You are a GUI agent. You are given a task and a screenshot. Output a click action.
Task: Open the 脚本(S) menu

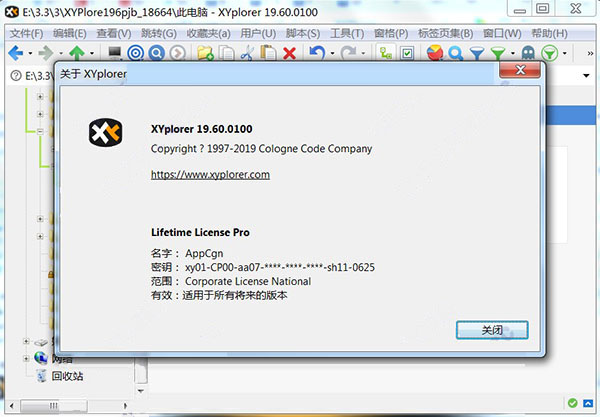(303, 33)
